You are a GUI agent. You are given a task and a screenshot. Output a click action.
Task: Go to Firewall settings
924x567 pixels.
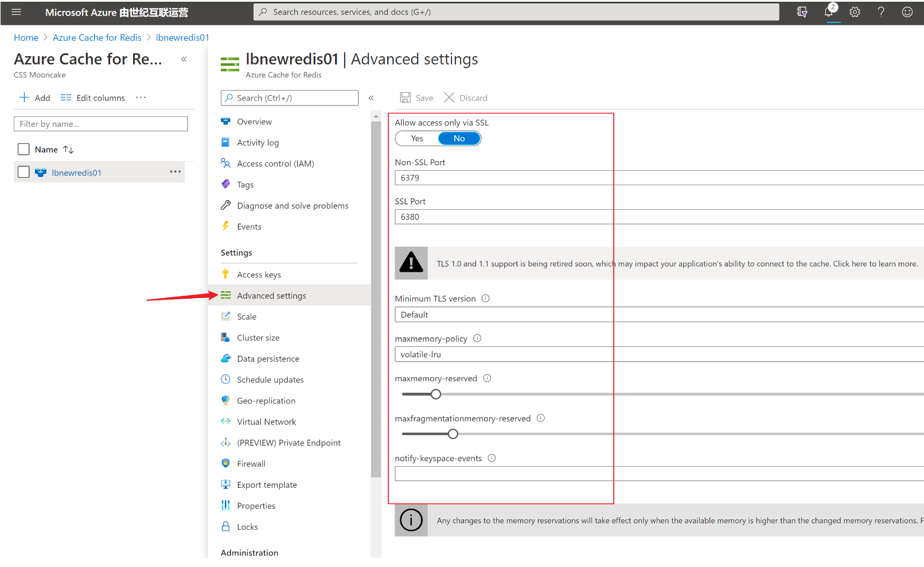tap(251, 464)
